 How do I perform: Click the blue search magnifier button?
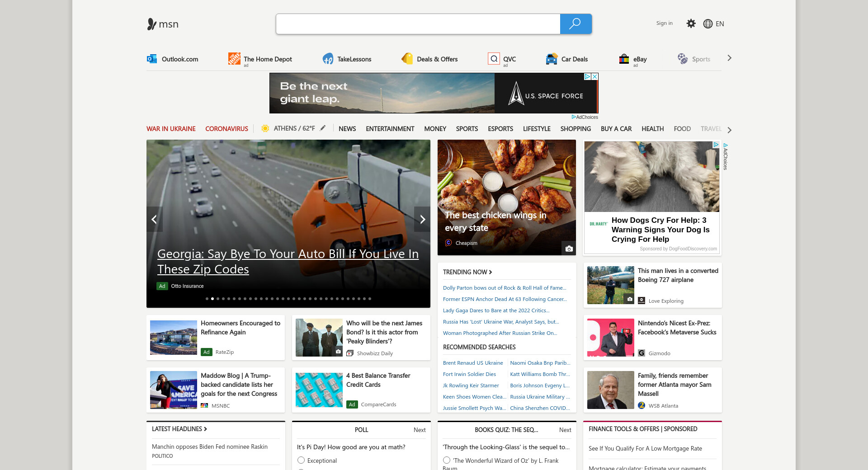(x=576, y=24)
